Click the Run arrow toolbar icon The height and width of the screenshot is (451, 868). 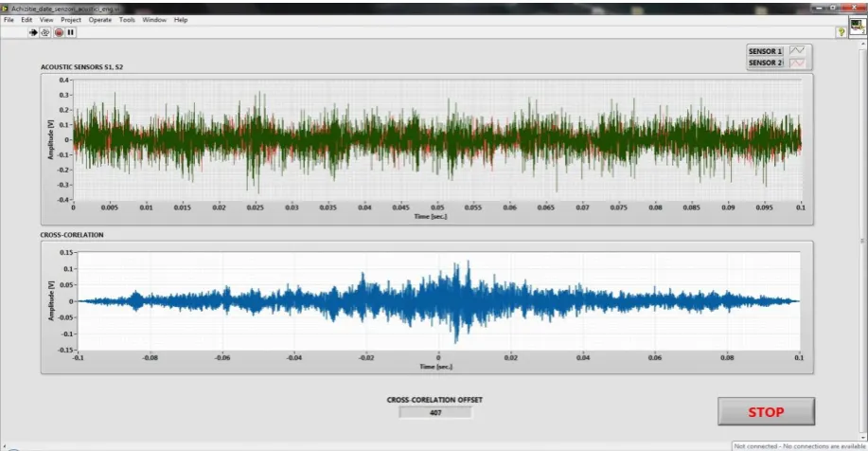[x=33, y=33]
